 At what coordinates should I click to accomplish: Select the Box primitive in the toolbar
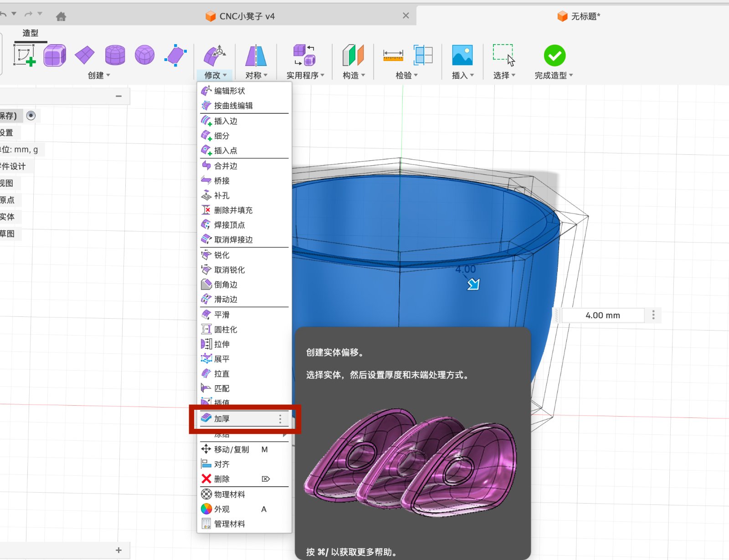pos(55,55)
